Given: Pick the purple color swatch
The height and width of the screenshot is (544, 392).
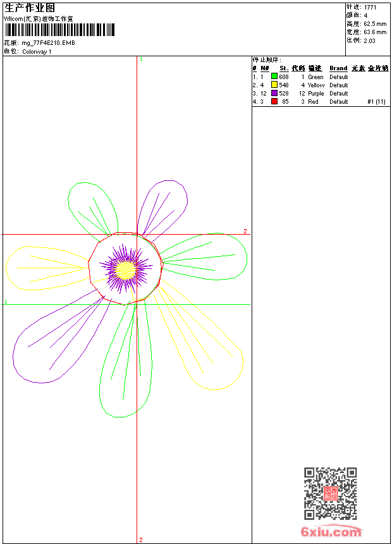Looking at the screenshot, I should (274, 93).
